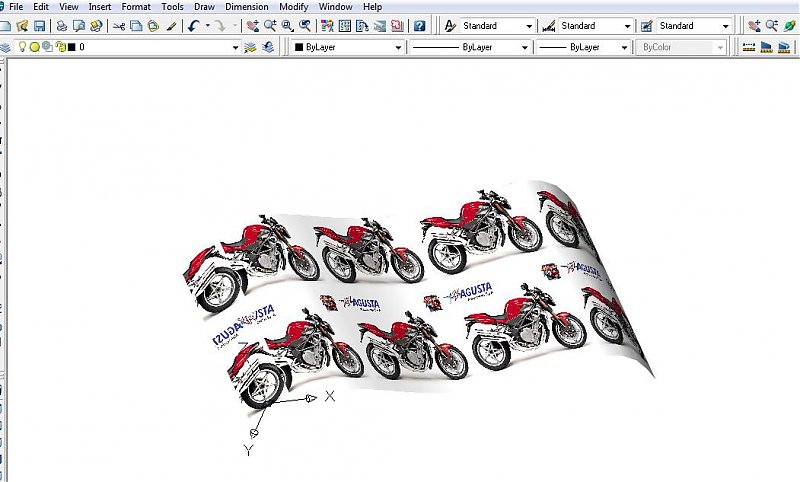The image size is (800, 482).
Task: Click the Make Object's Layer Current icon
Action: point(250,47)
